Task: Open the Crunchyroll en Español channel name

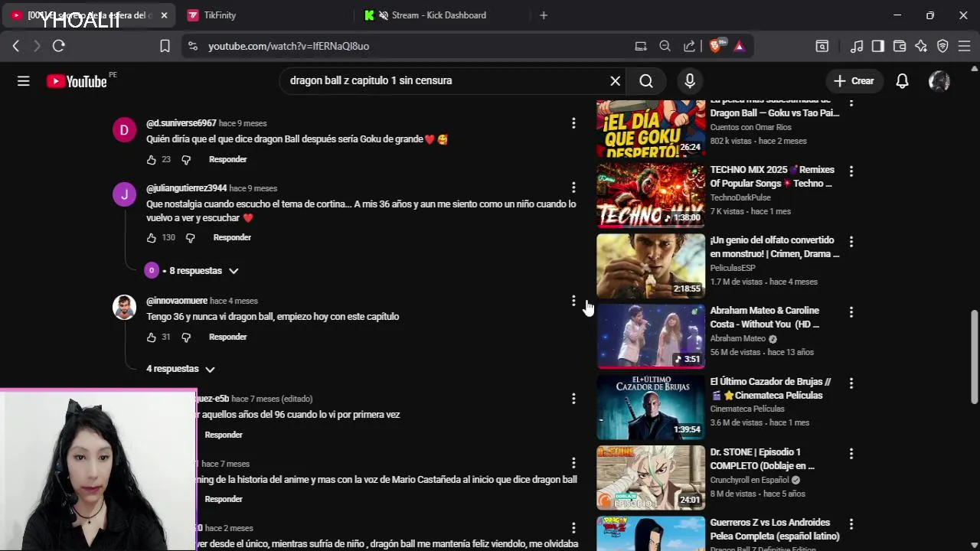Action: (750, 481)
